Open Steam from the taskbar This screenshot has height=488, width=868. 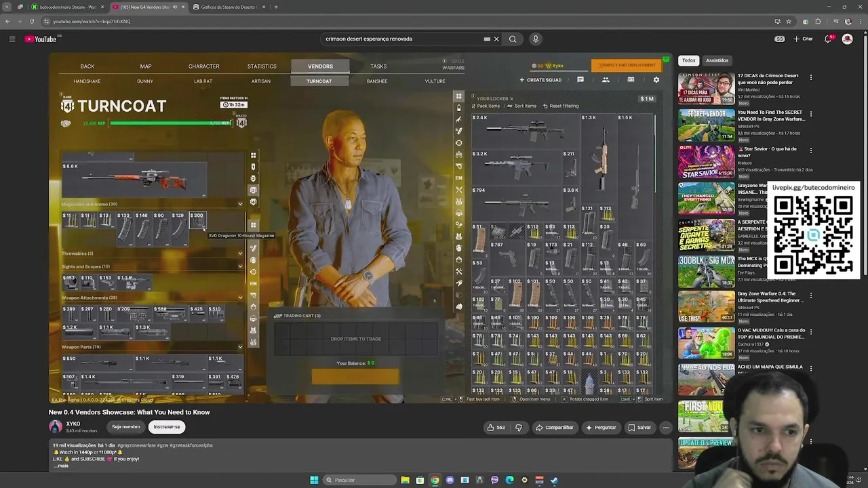click(554, 480)
